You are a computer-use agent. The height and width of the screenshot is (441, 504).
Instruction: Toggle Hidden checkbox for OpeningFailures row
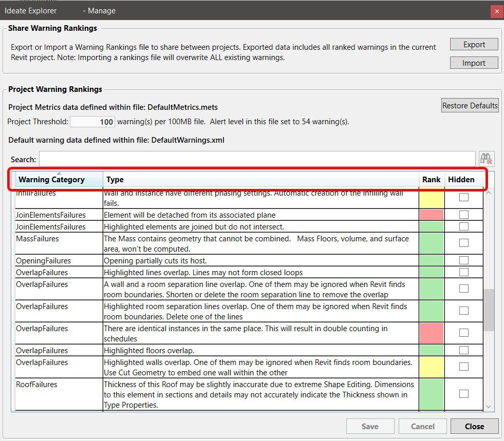pos(464,260)
